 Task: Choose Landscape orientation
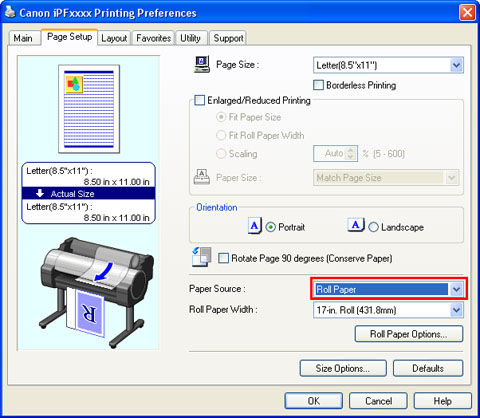click(373, 227)
